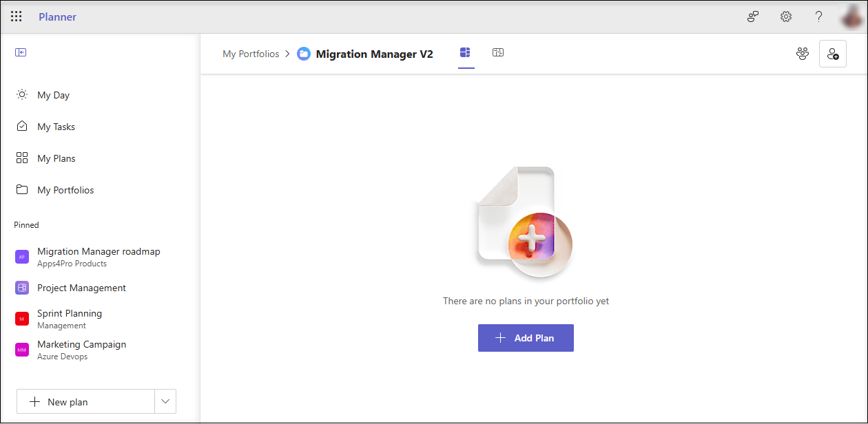The width and height of the screenshot is (868, 424).
Task: Switch to the portfolio grid view tab
Action: click(466, 53)
